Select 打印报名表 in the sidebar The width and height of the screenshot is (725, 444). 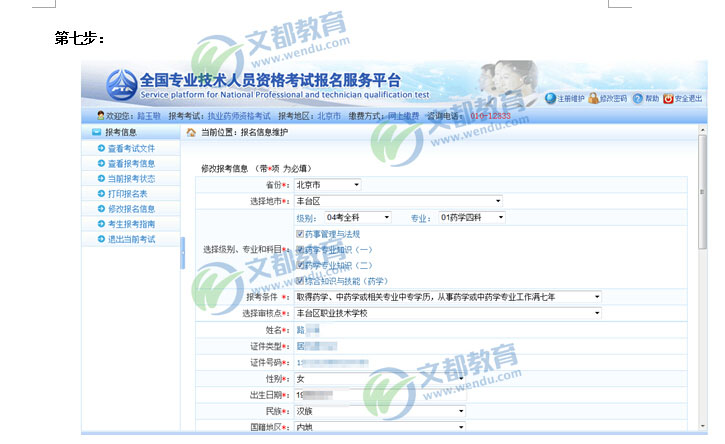click(128, 194)
